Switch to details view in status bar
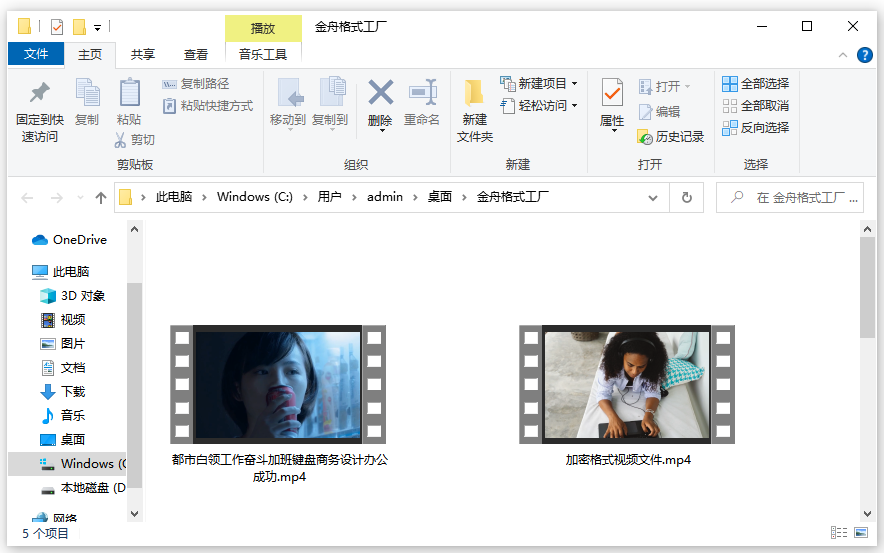The image size is (884, 553). point(839,533)
